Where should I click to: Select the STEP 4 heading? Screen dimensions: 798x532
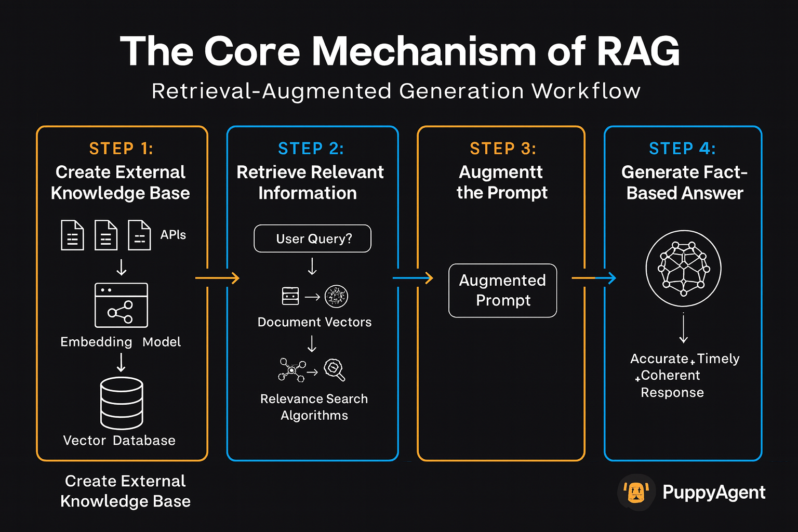(x=682, y=149)
